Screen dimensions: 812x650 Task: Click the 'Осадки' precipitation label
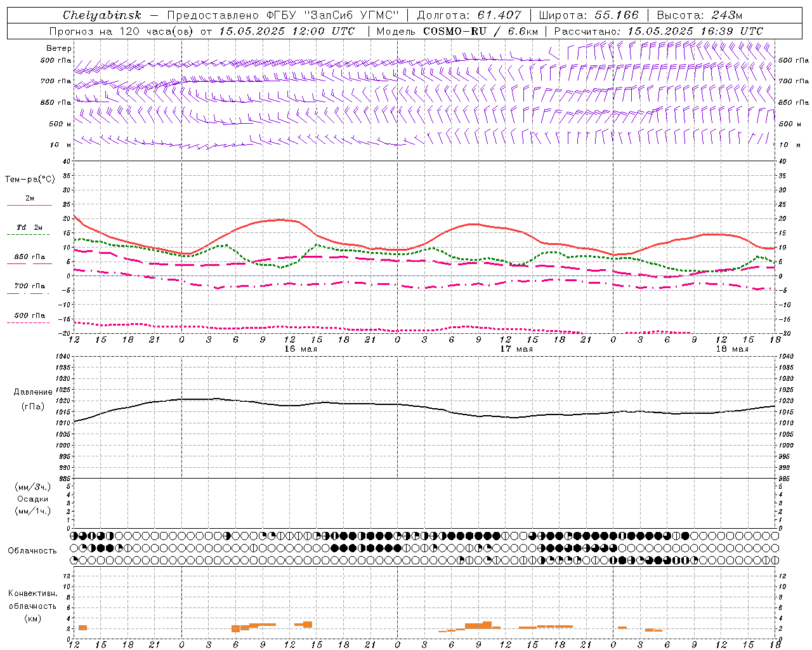[33, 499]
